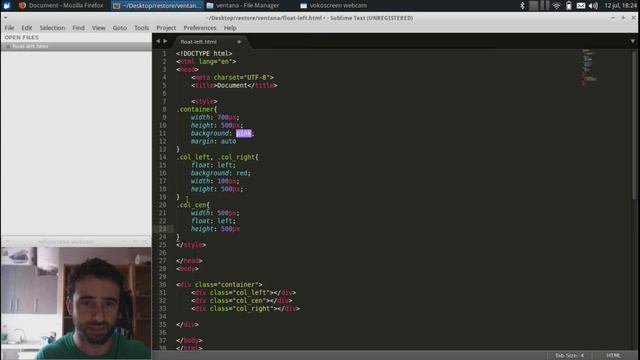The image size is (640, 360).
Task: Click the vokoscreen webcam window title bar
Action: point(76,242)
